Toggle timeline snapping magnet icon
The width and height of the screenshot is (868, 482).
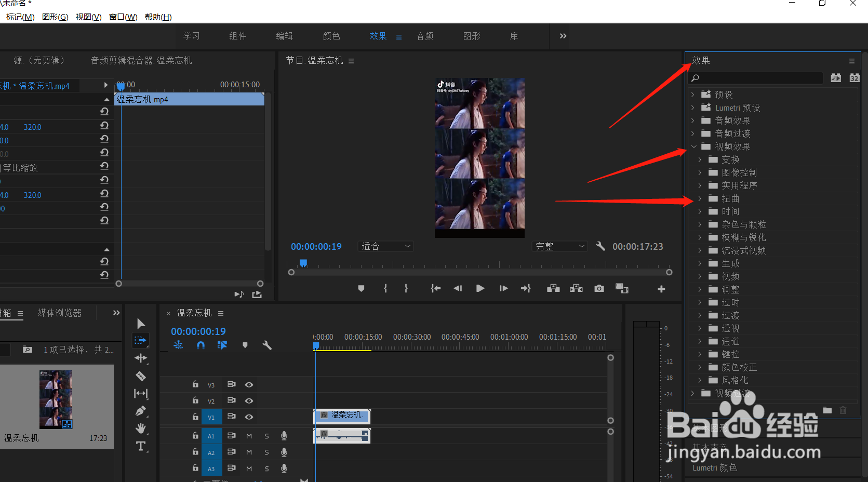coord(201,345)
